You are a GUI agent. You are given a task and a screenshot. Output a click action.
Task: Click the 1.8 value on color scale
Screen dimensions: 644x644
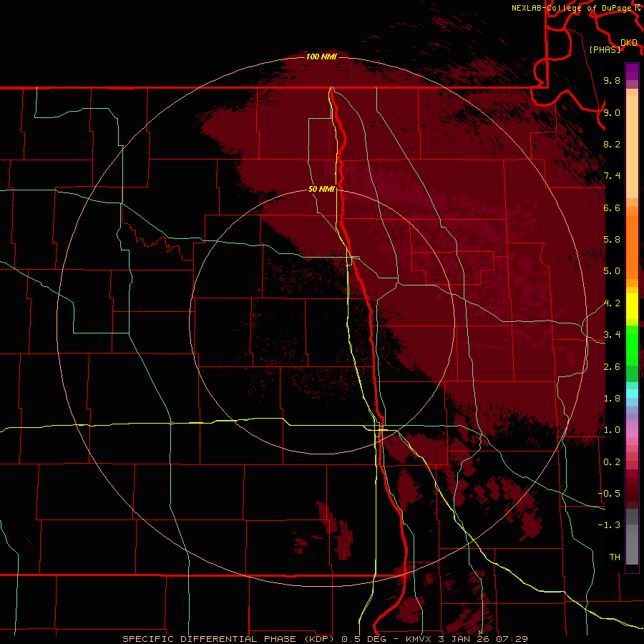[612, 399]
